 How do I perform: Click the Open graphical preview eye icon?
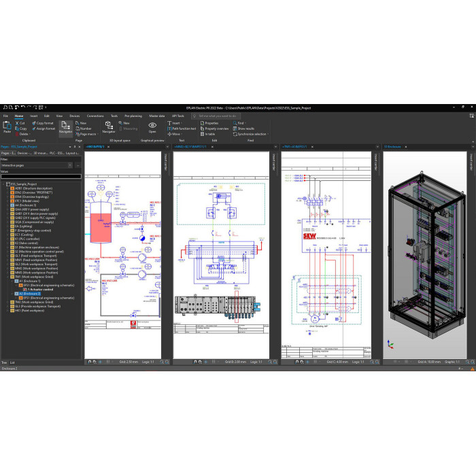click(x=152, y=126)
